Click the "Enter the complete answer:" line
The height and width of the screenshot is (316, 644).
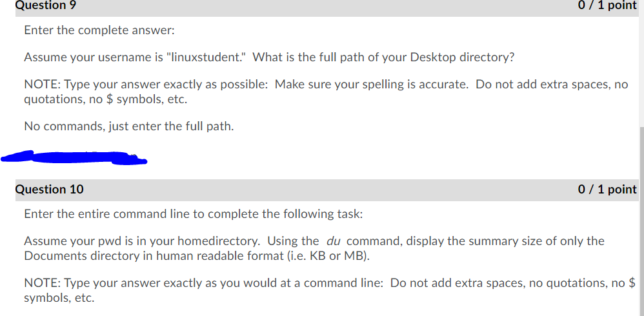pos(99,30)
